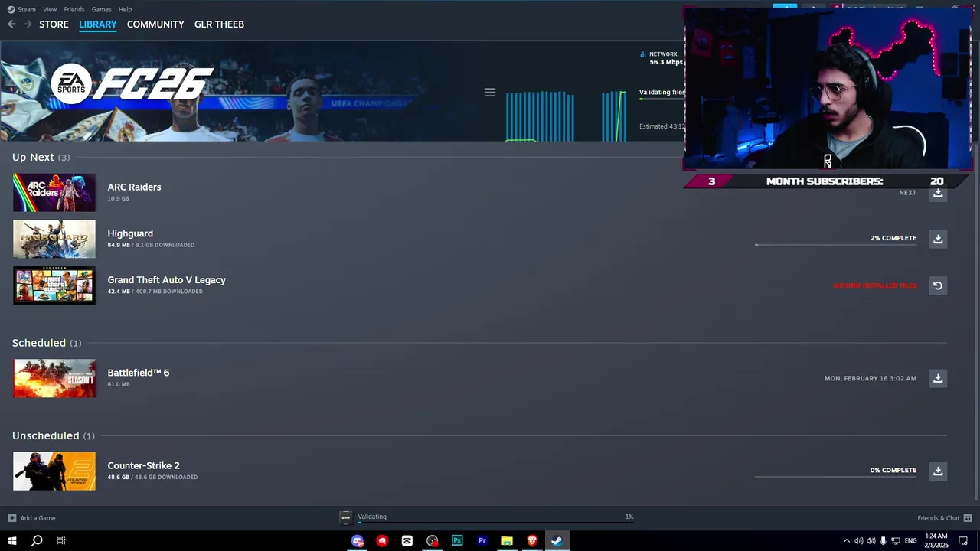Open Premiere Pro from the taskbar
This screenshot has height=551, width=980.
(x=482, y=541)
